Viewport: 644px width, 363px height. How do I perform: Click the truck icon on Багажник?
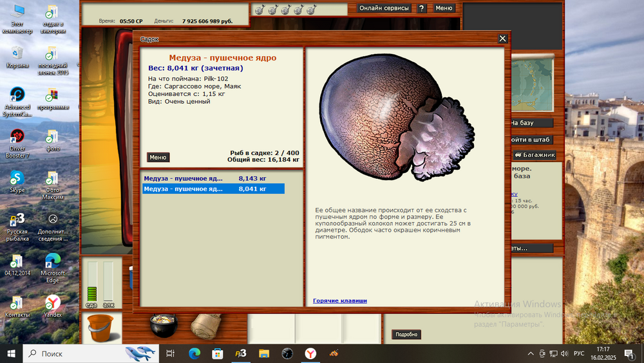pyautogui.click(x=517, y=155)
